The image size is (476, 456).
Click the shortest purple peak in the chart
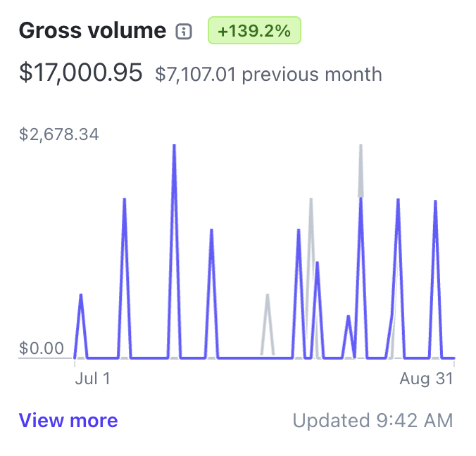click(x=348, y=317)
